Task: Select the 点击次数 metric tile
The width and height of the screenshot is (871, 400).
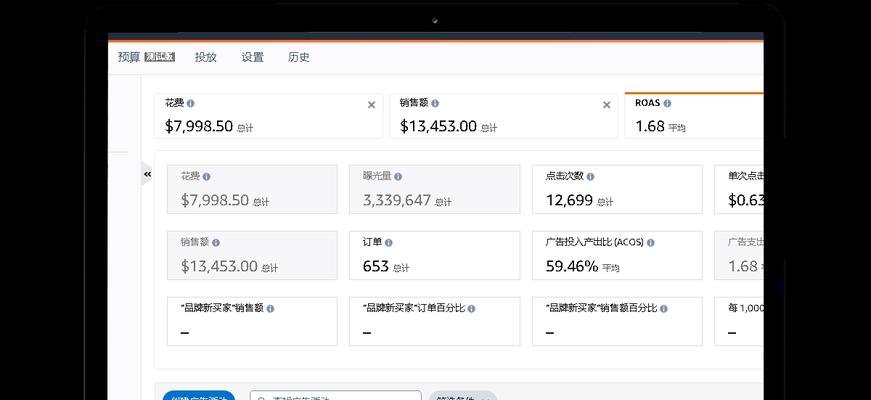Action: [617, 189]
